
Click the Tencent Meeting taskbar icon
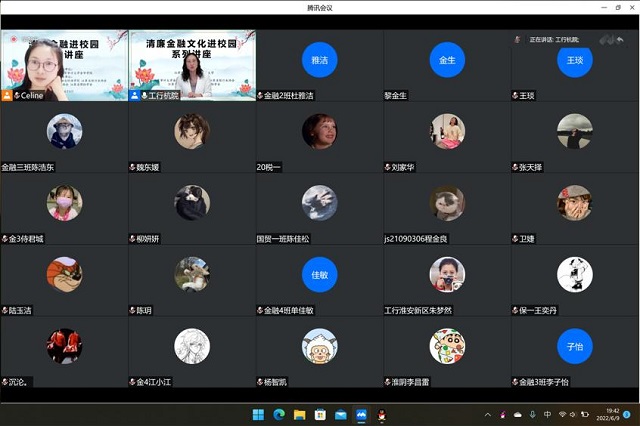(x=361, y=414)
